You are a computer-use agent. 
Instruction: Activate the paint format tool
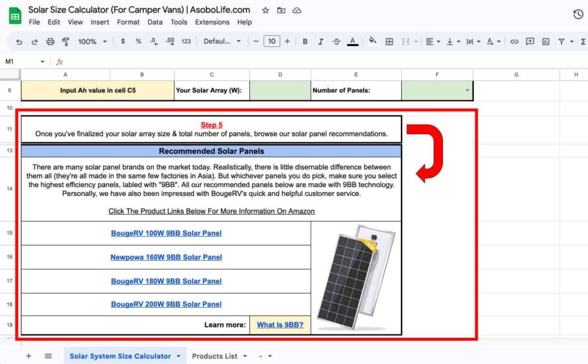[x=65, y=41]
